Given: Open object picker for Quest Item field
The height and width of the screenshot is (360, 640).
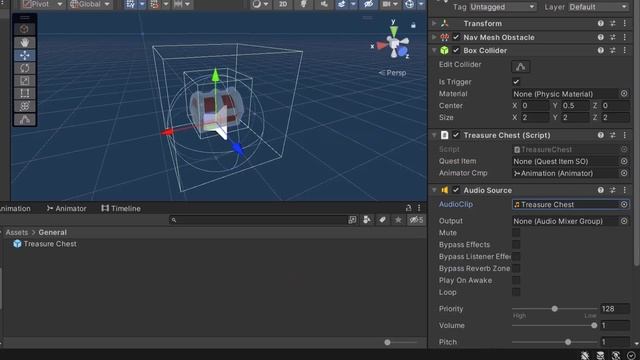Looking at the screenshot, I should tap(624, 161).
